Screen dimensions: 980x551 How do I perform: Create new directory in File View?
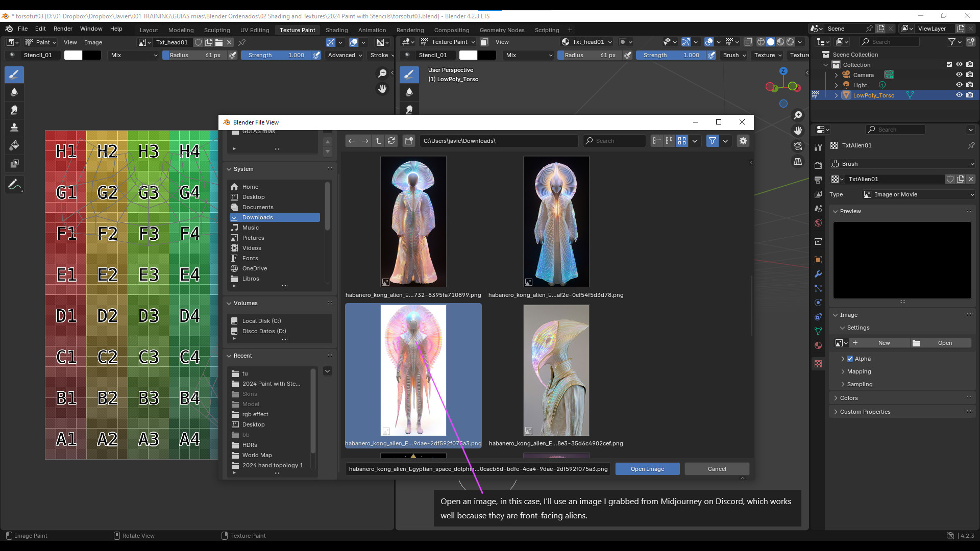(409, 141)
